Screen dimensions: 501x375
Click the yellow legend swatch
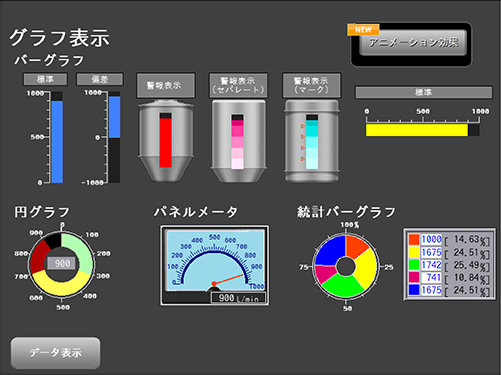coord(414,252)
